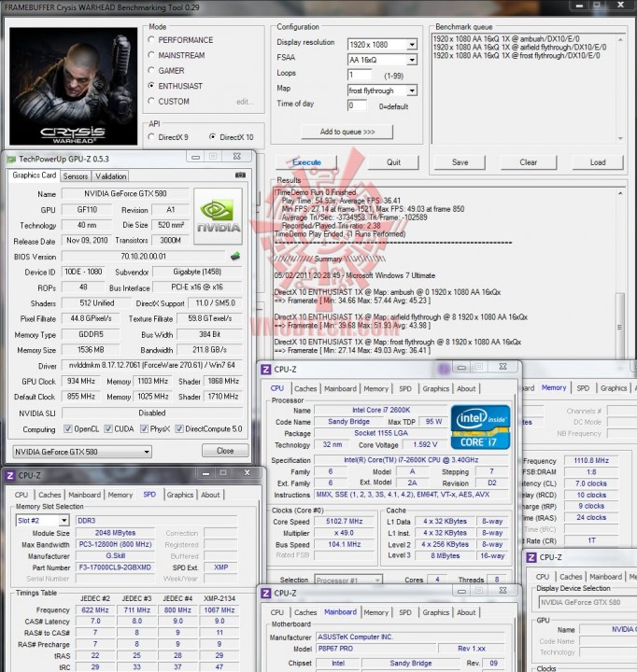Select the ambush entry in benchmark queue
This screenshot has width=637, height=672.
coord(506,39)
